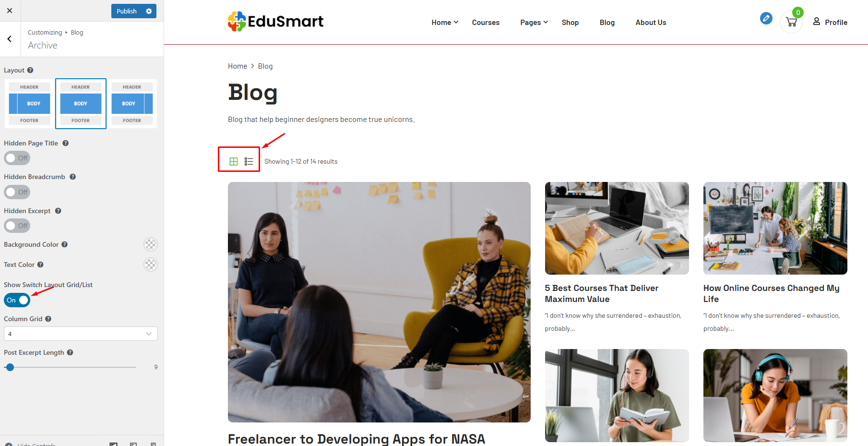Screen dimensions: 868x446
Task: Expand the Home menu dropdown
Action: [445, 23]
